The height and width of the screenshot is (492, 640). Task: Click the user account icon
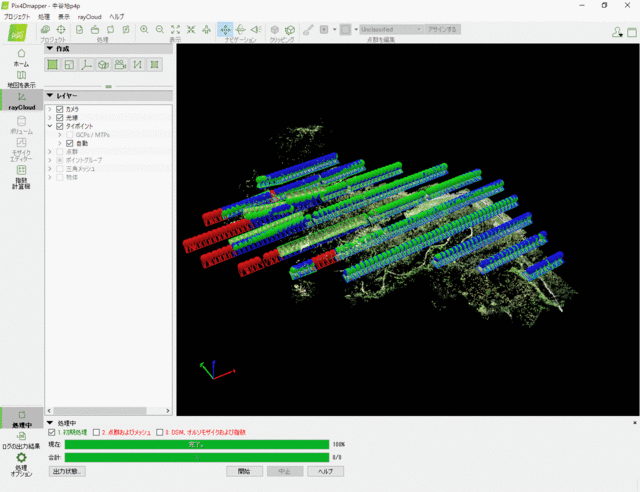617,32
